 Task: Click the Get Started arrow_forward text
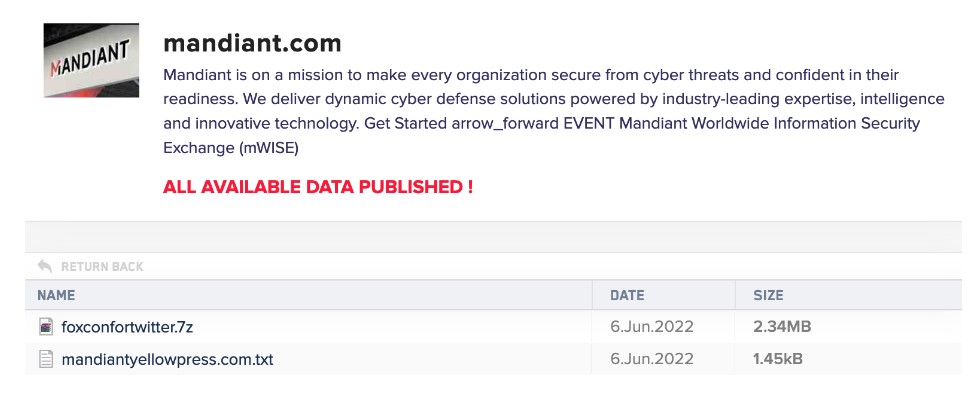[461, 124]
